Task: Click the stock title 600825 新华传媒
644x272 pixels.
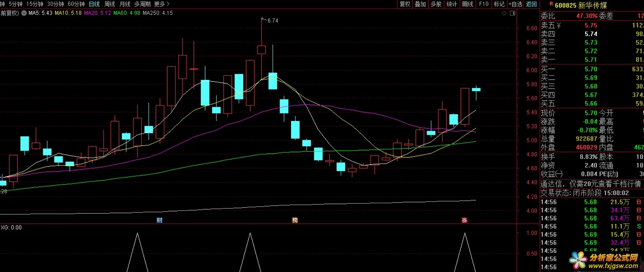Action: (581, 5)
